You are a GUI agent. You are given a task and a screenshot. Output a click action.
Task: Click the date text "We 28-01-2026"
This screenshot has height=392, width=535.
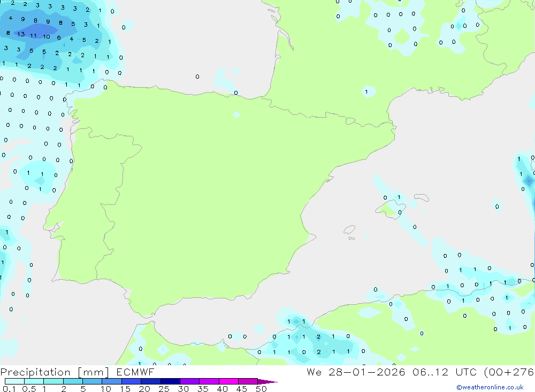tap(356, 372)
